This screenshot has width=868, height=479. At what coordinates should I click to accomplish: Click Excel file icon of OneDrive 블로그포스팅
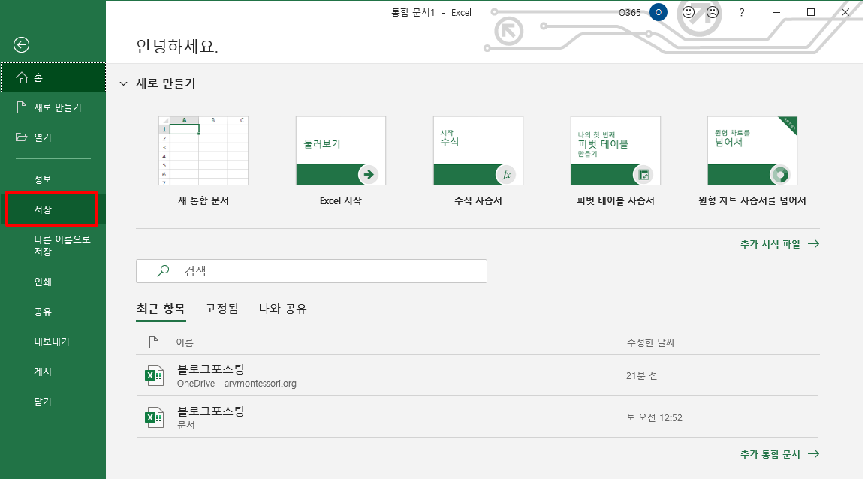tap(154, 375)
